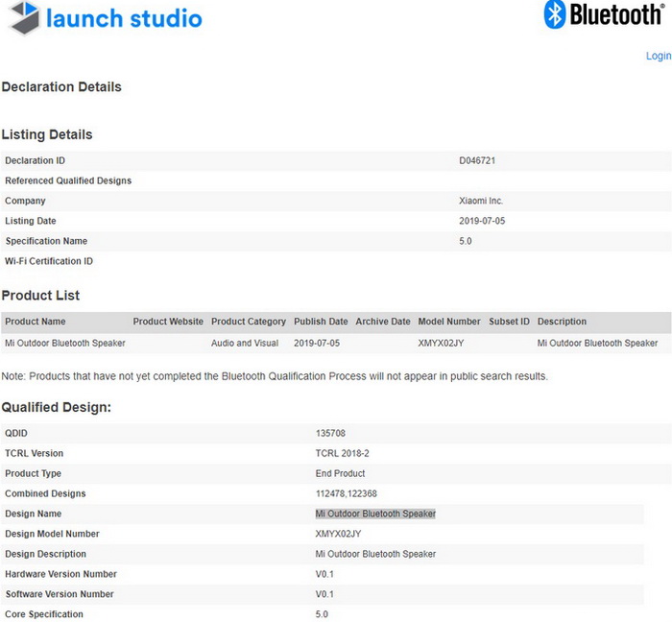Image resolution: width=672 pixels, height=622 pixels.
Task: Select the Mi Outdoor Bluetooth Speaker product row
Action: [x=336, y=343]
